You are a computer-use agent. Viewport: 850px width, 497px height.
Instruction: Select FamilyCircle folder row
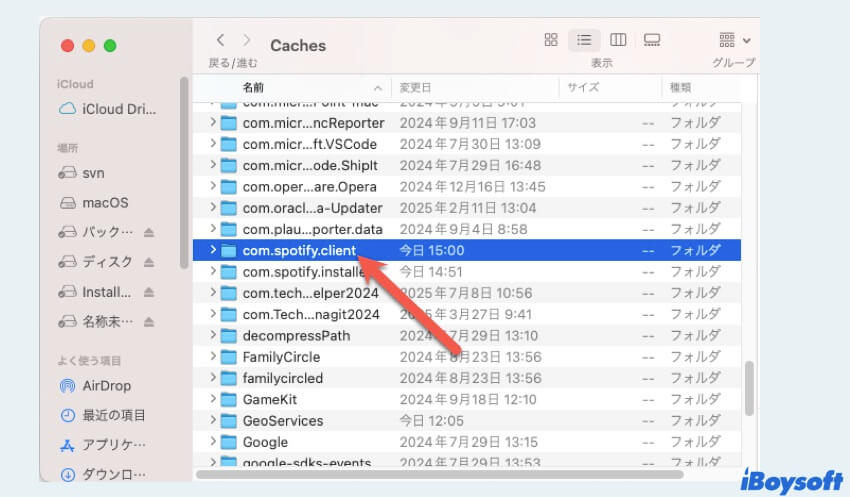[x=467, y=357]
